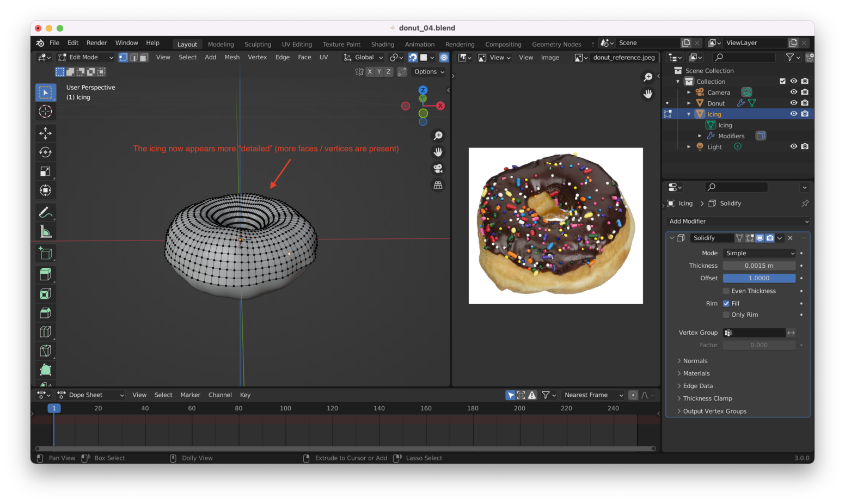Disable the Fill checkbox in Solidify
Image resolution: width=845 pixels, height=504 pixels.
click(x=727, y=303)
